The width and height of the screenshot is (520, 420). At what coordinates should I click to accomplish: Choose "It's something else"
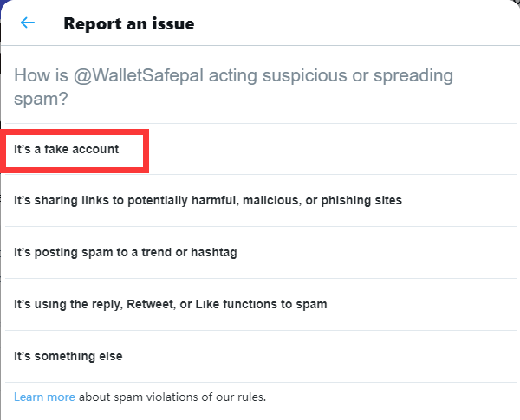click(68, 356)
